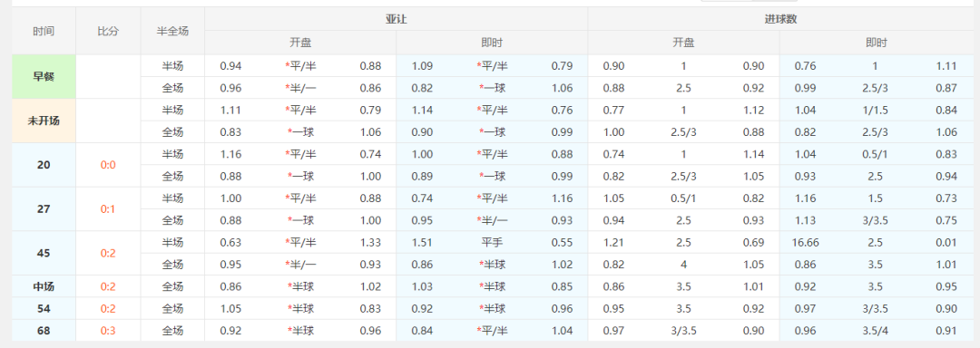Click the 亚让 column group header
This screenshot has height=348, width=980.
(x=397, y=19)
